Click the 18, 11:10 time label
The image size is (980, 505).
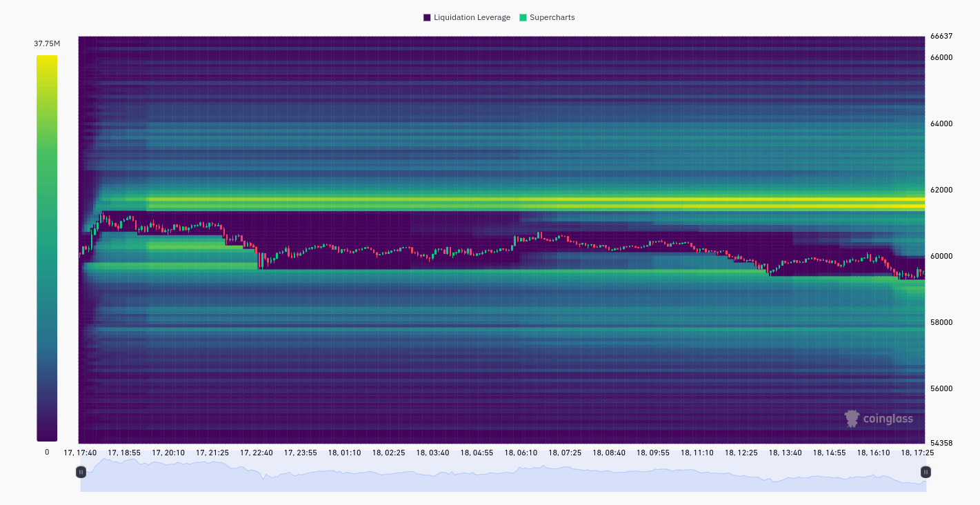[x=697, y=453]
